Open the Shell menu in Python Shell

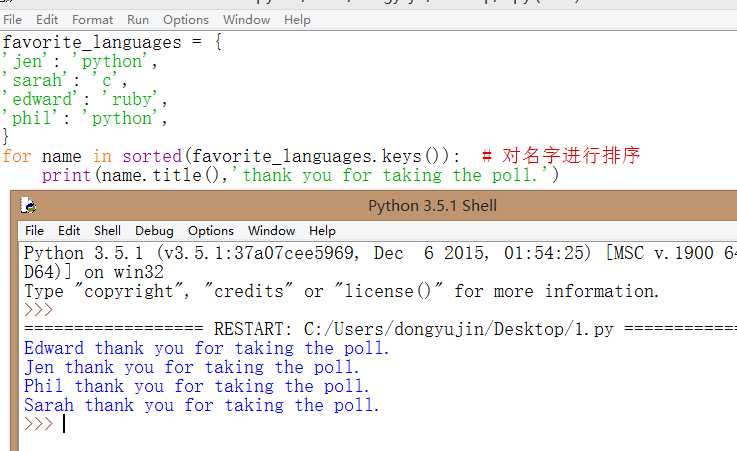pos(107,231)
